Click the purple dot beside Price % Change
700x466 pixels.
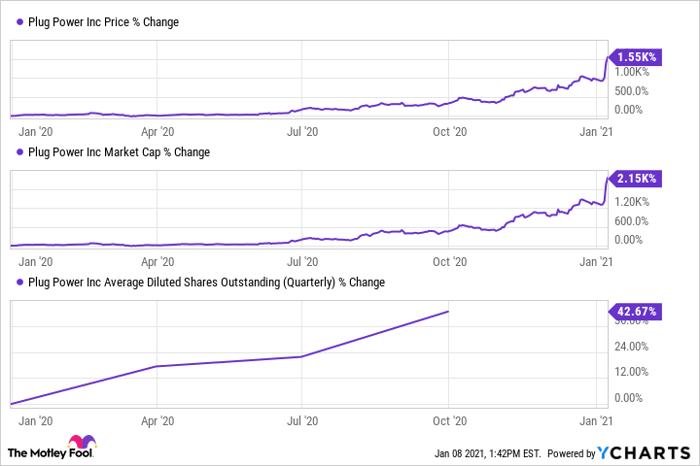point(16,22)
